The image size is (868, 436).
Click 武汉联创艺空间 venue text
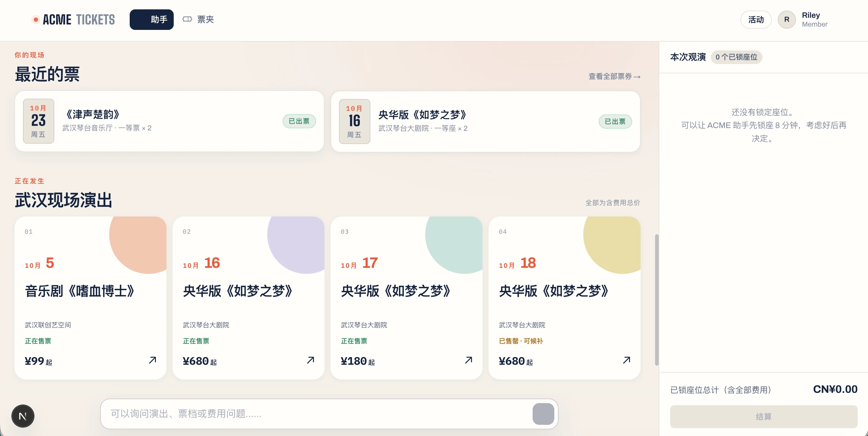point(48,325)
